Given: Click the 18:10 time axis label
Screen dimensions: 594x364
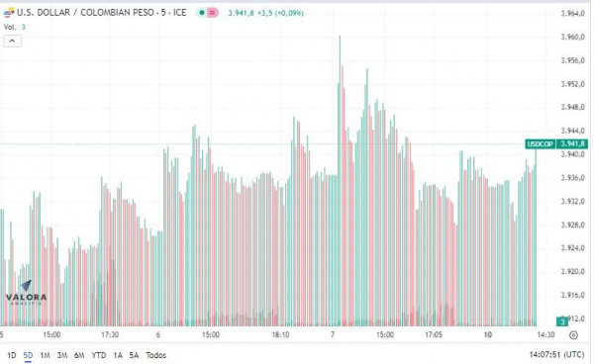Looking at the screenshot, I should [x=280, y=335].
